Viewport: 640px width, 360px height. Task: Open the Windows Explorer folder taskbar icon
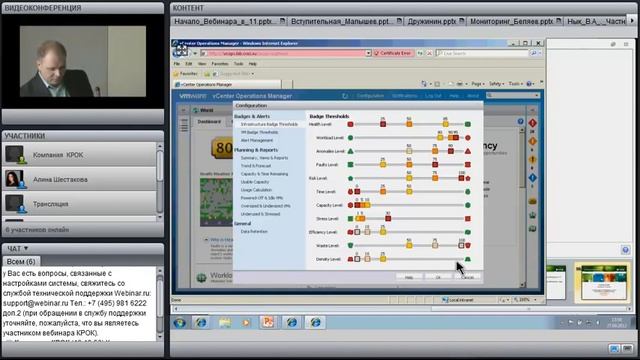224,323
